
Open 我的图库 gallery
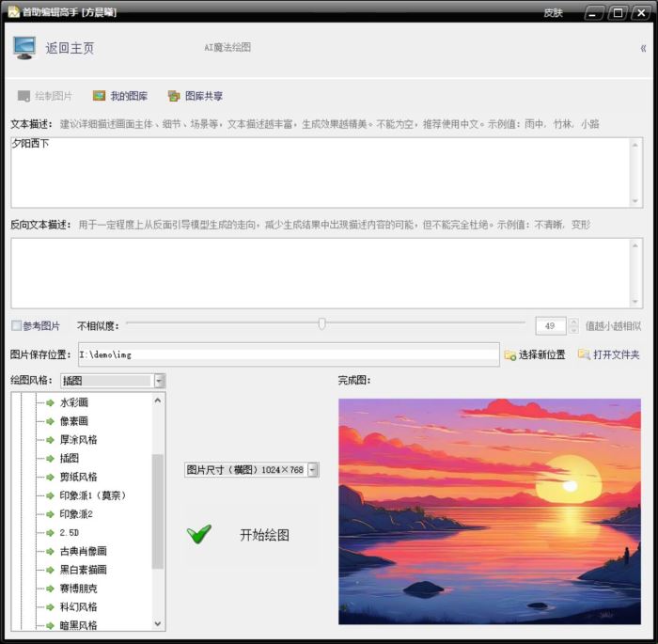119,96
